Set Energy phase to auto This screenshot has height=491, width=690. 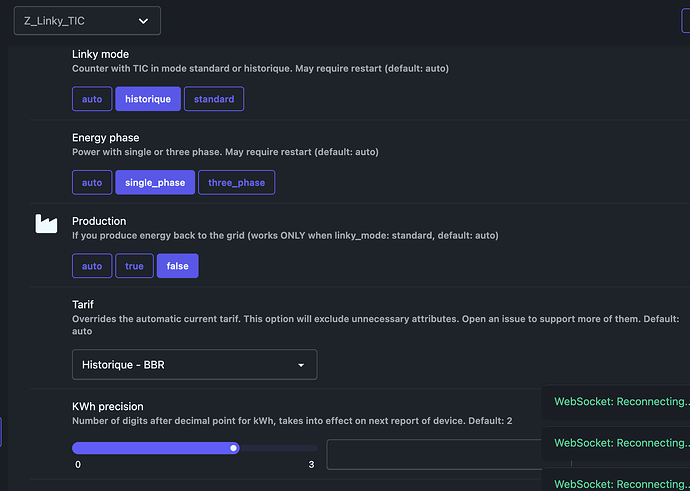92,183
